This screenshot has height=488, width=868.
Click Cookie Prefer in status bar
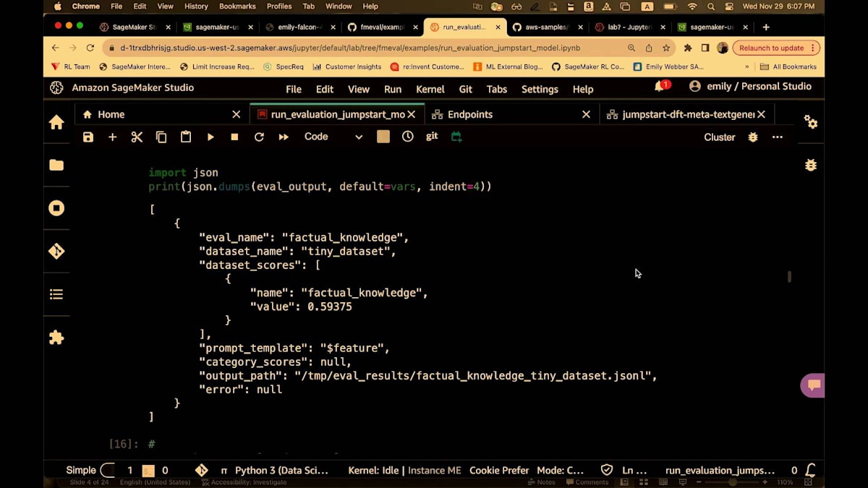(x=499, y=470)
